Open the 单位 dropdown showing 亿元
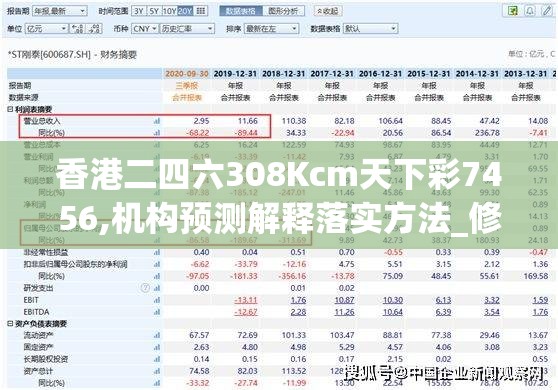The width and height of the screenshot is (558, 390). [x=47, y=28]
